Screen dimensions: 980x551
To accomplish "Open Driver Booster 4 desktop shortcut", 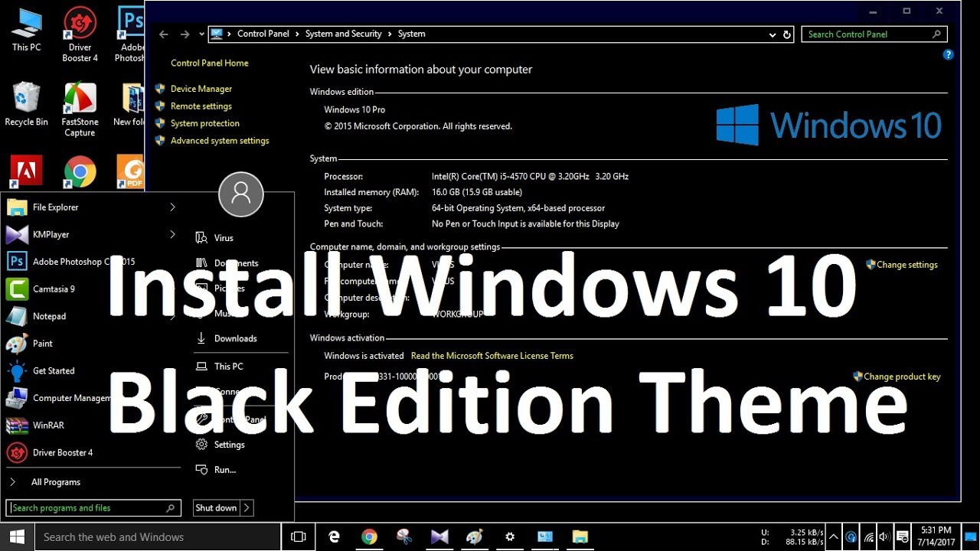I will (80, 34).
